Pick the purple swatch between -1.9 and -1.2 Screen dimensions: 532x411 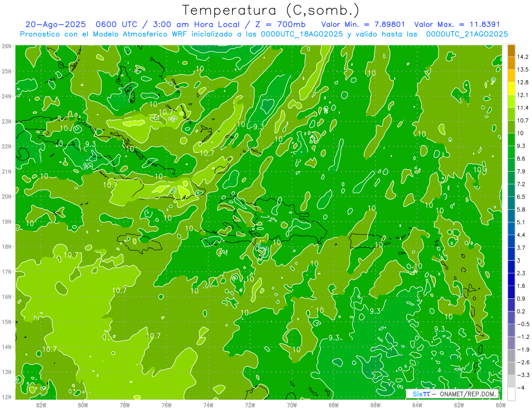coord(512,343)
